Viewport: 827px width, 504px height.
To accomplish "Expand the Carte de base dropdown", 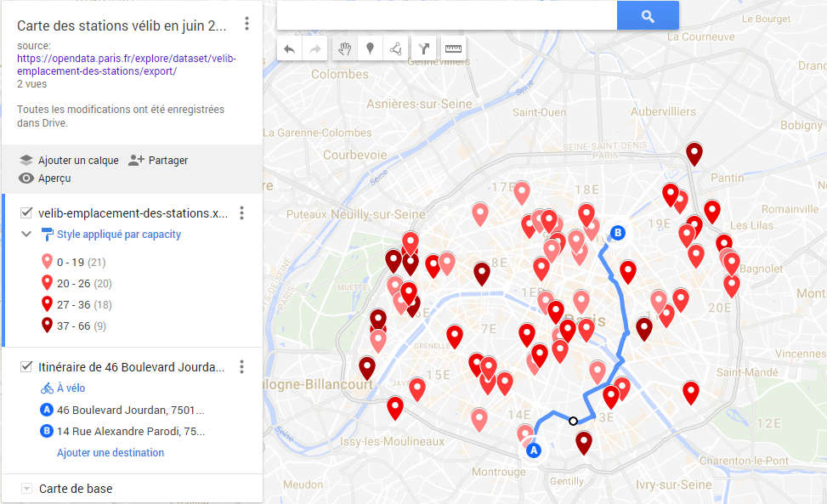I will tap(26, 489).
